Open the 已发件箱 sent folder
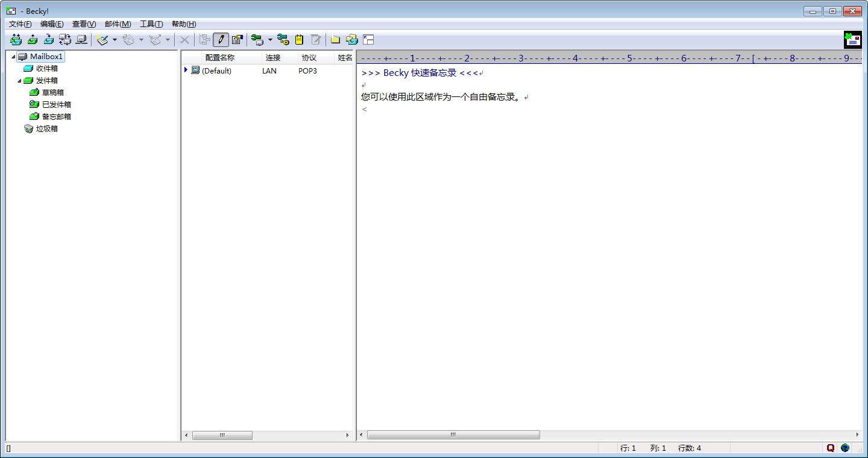Image resolution: width=868 pixels, height=458 pixels. coord(57,105)
